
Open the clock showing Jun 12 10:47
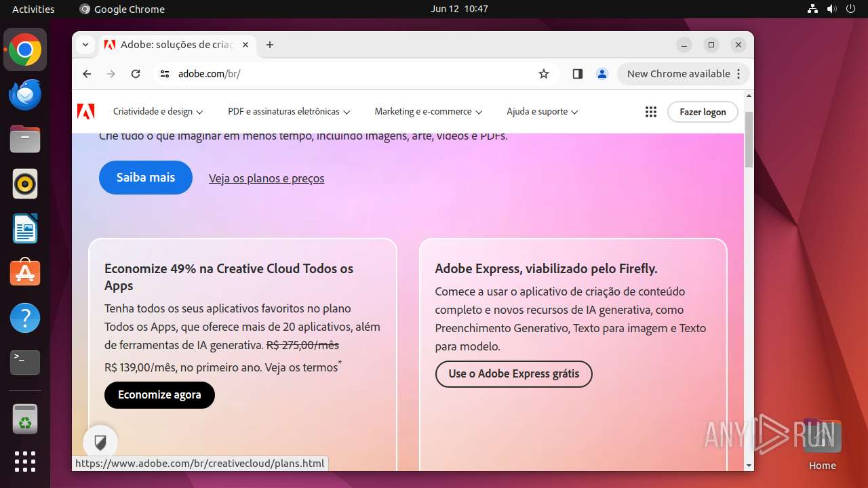(x=459, y=9)
